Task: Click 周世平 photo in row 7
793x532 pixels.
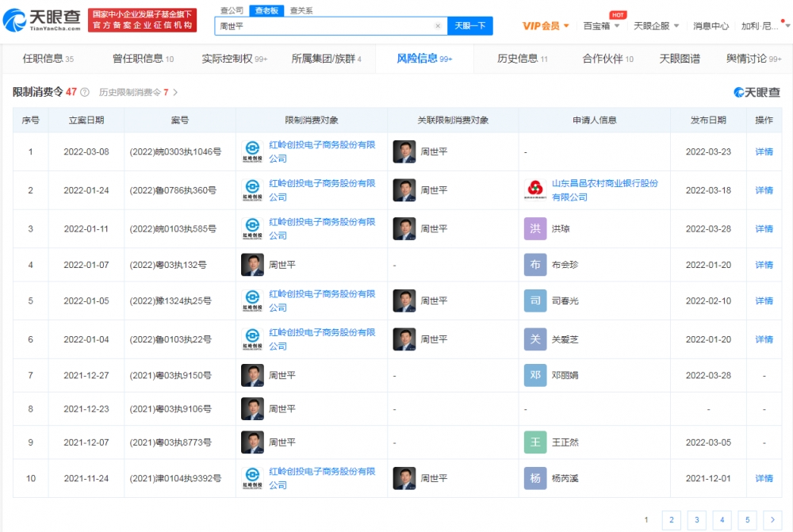Action: click(252, 375)
